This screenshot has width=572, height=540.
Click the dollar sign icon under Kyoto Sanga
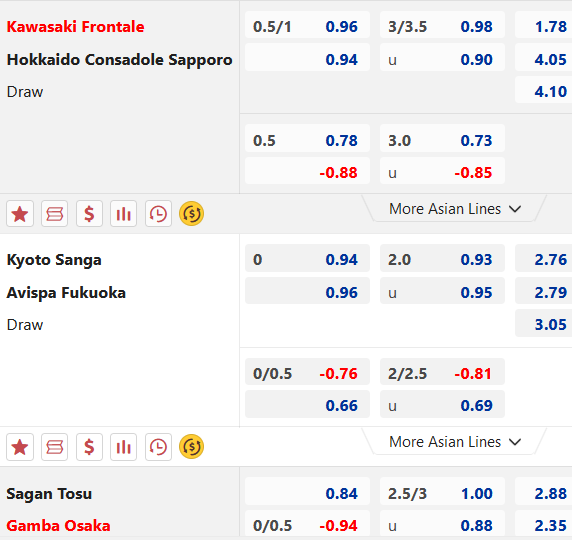click(x=89, y=447)
